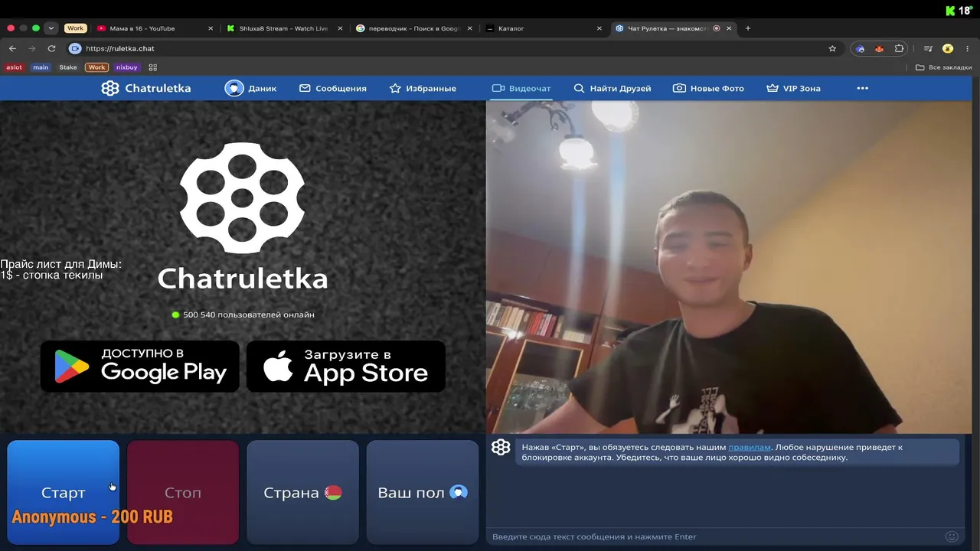Switch to the переводчик Google search tab

coord(413,28)
